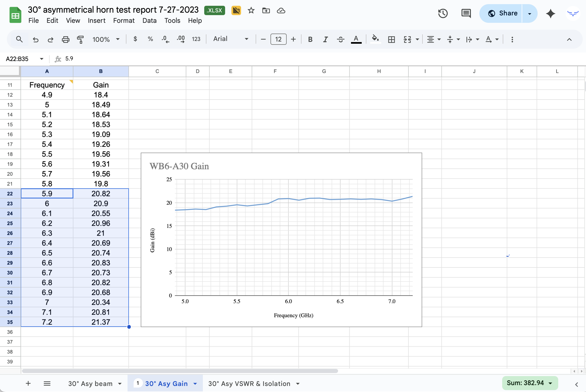Click the add sheet plus button
The height and width of the screenshot is (392, 586).
[x=28, y=383]
